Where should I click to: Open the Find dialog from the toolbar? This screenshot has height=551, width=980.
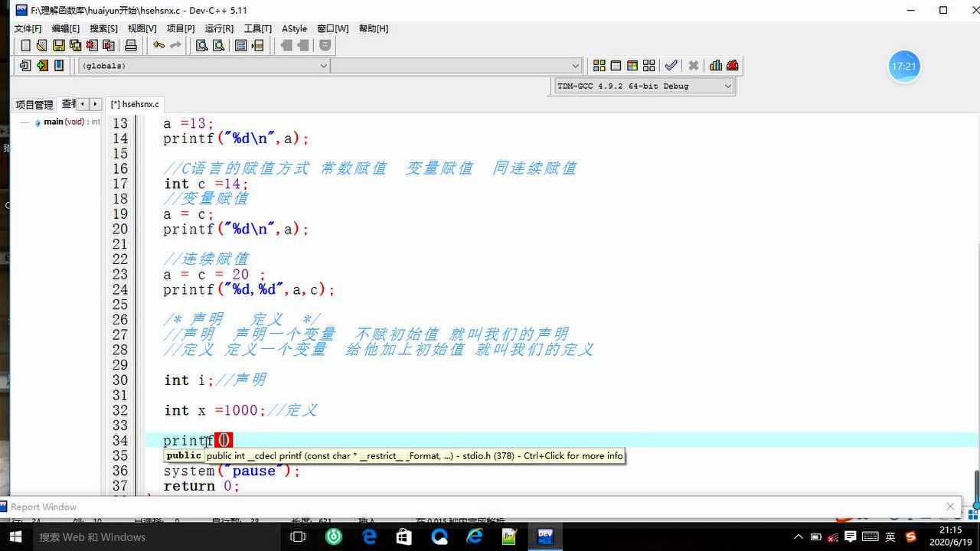click(202, 46)
